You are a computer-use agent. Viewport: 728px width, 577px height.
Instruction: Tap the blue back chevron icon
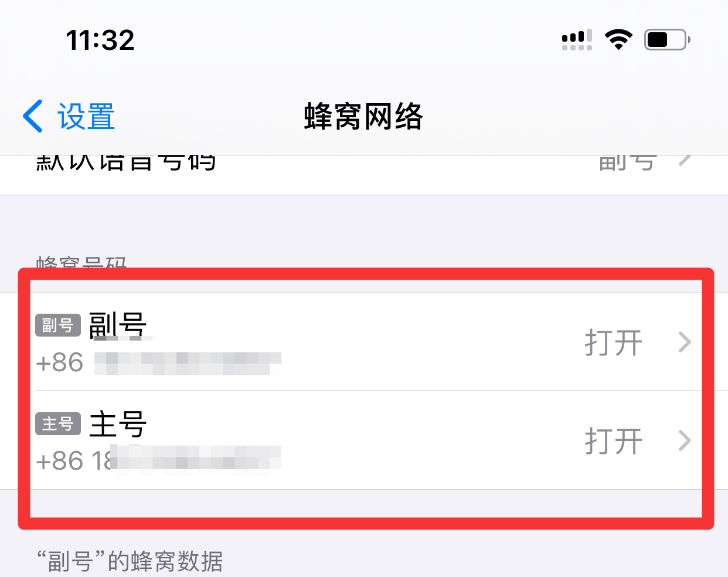coord(33,116)
